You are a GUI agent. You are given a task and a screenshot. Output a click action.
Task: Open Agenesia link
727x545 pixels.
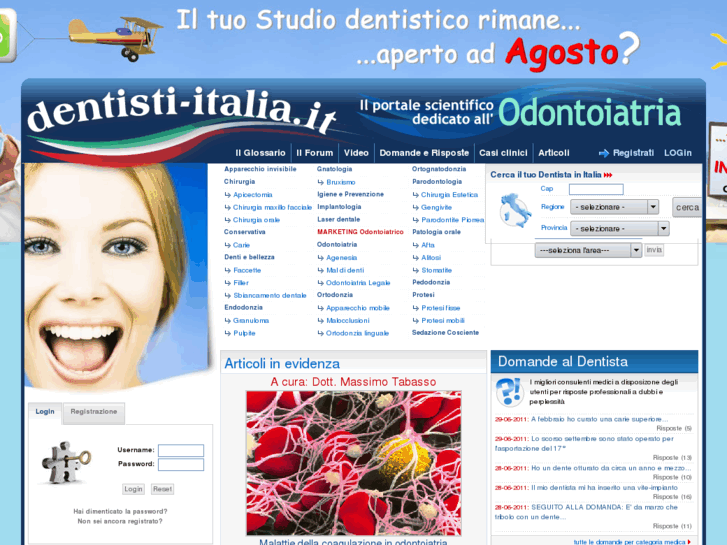[341, 257]
